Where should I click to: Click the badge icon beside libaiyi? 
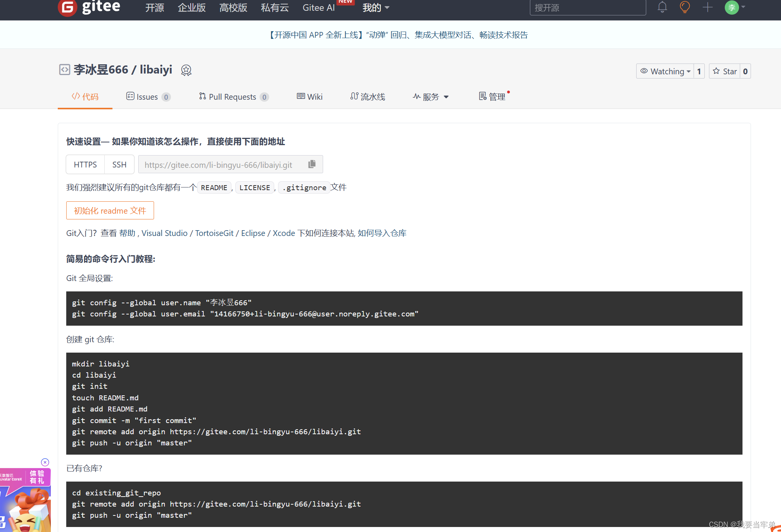tap(186, 70)
